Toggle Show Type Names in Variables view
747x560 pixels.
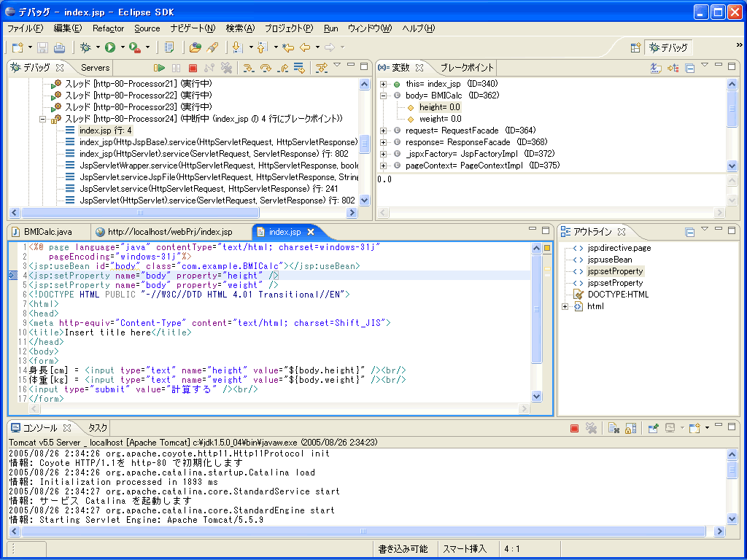[656, 66]
